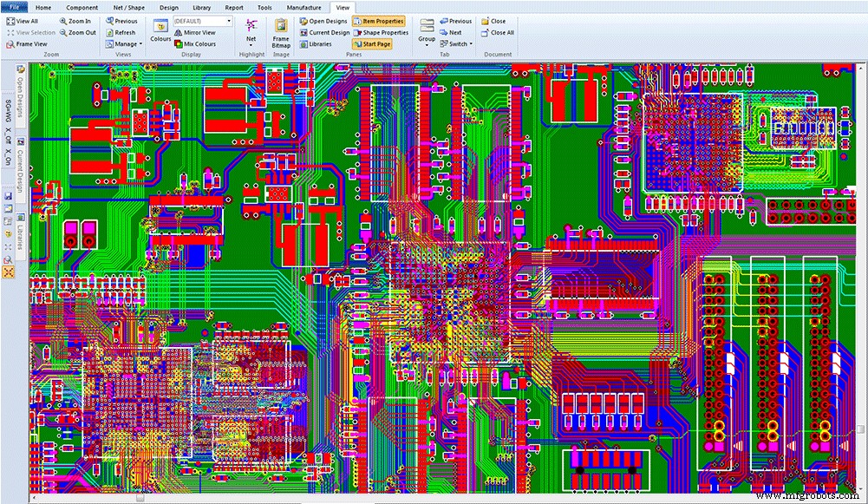
Task: Expand the Manage views menu
Action: [123, 43]
